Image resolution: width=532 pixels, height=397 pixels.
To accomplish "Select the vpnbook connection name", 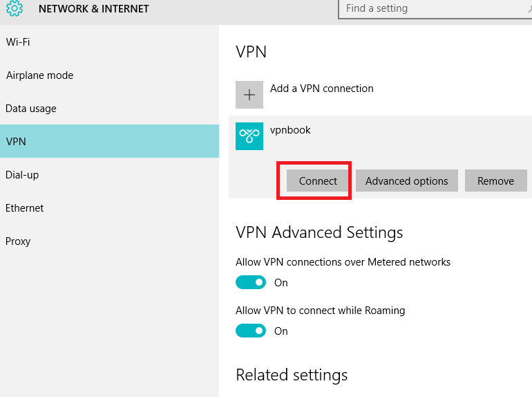I will 290,130.
